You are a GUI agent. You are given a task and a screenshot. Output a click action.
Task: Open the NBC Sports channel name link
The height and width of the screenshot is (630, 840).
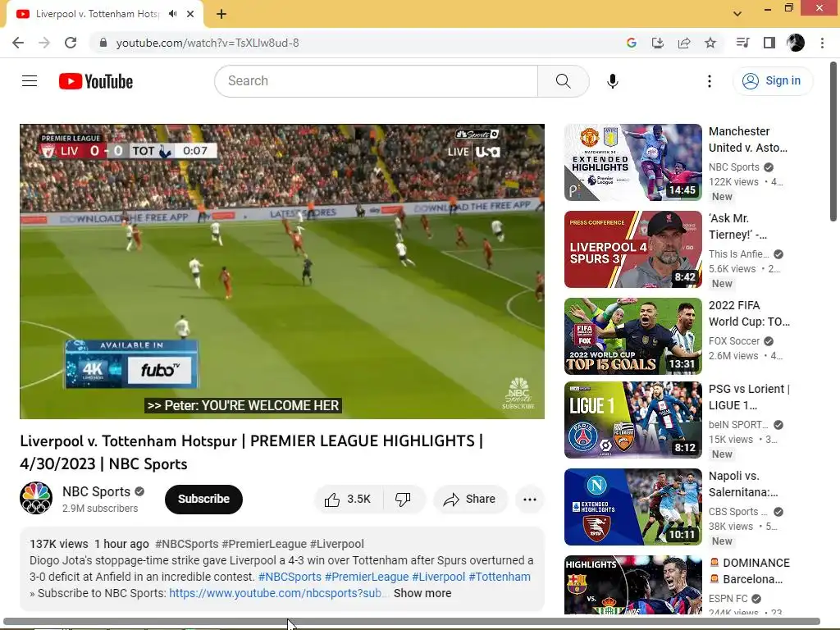[97, 491]
